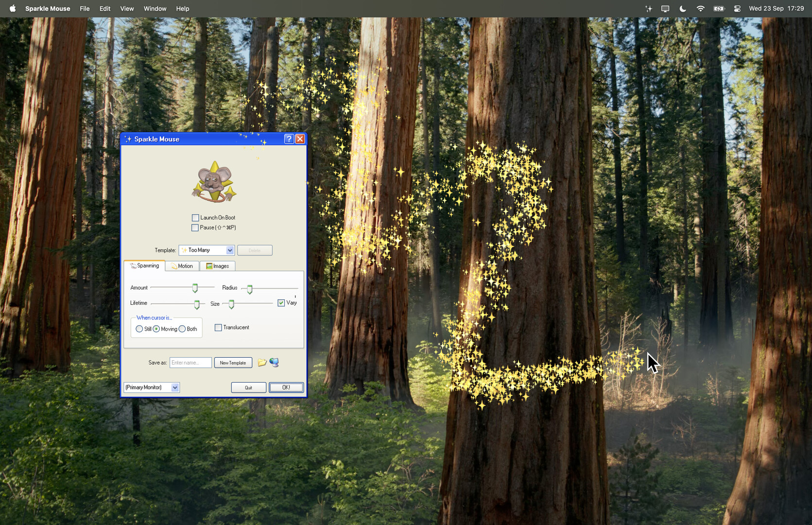Open the Sparkle Mouse application menu
Image resolution: width=812 pixels, height=525 pixels.
pos(48,8)
